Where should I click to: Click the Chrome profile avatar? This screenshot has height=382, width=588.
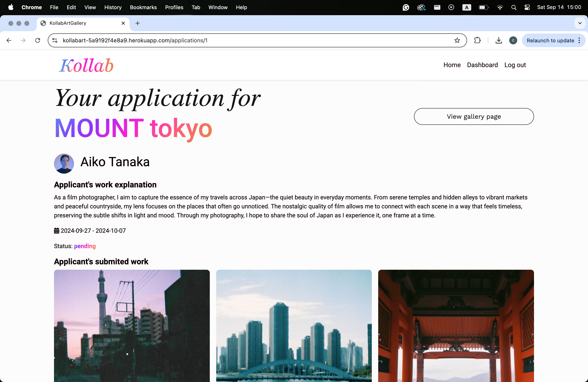point(513,41)
